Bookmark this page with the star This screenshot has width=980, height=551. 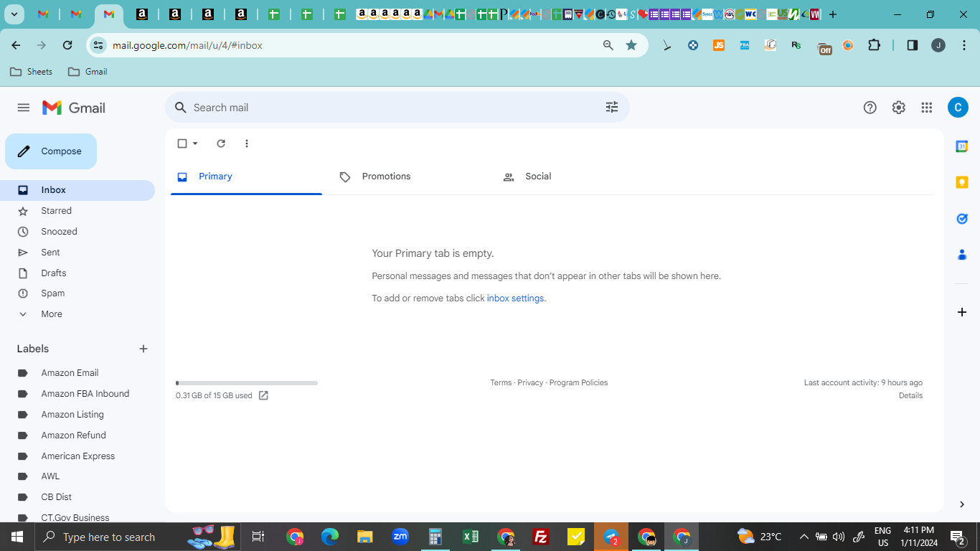[631, 45]
